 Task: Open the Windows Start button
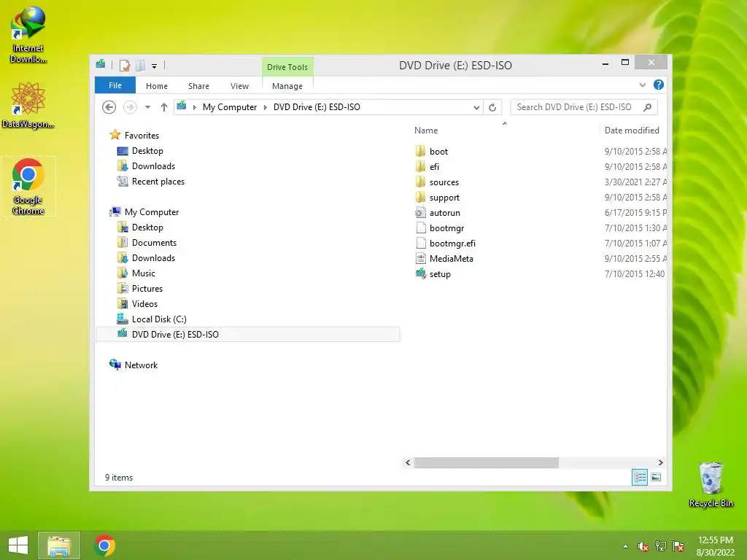[18, 545]
